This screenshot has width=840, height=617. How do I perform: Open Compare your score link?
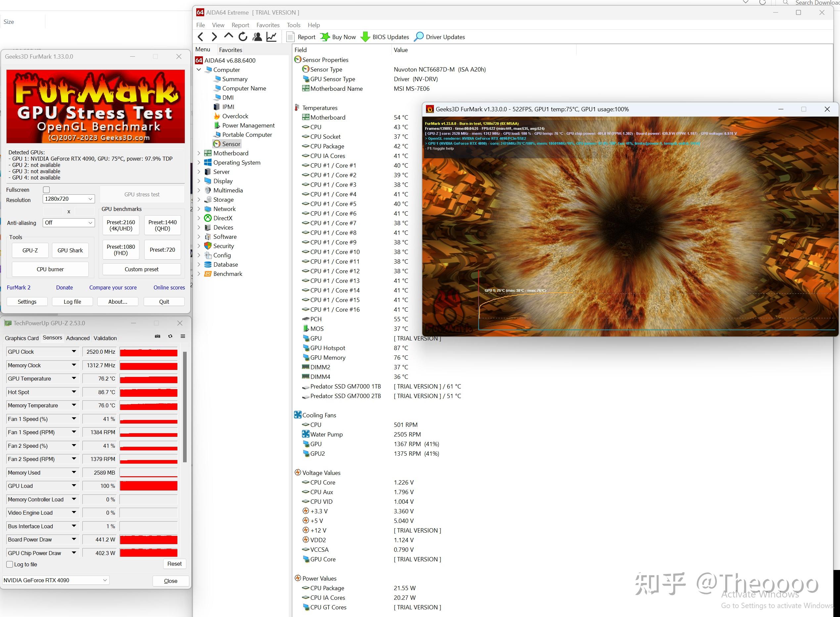pos(113,287)
